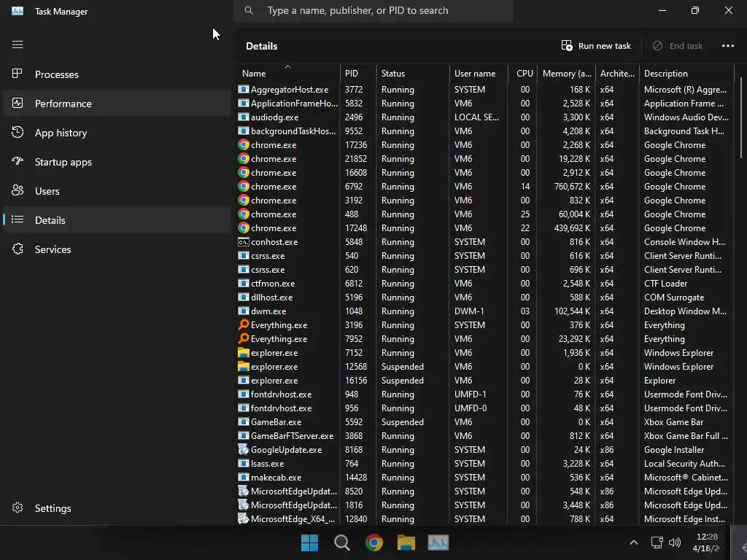
Task: Click the Task Manager app icon in the title bar
Action: 18,11
